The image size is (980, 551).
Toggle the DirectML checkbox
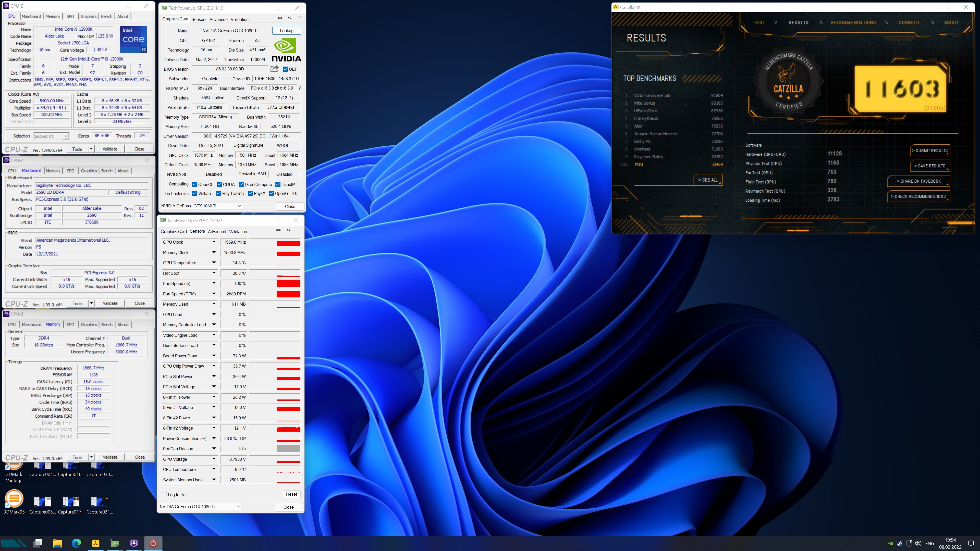pyautogui.click(x=278, y=184)
